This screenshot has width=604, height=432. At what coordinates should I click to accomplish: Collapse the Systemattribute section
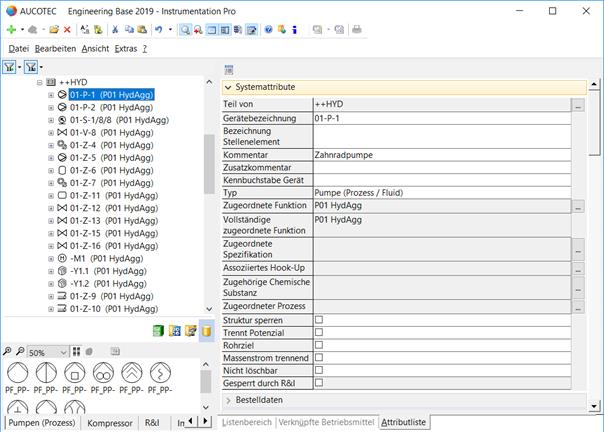228,87
